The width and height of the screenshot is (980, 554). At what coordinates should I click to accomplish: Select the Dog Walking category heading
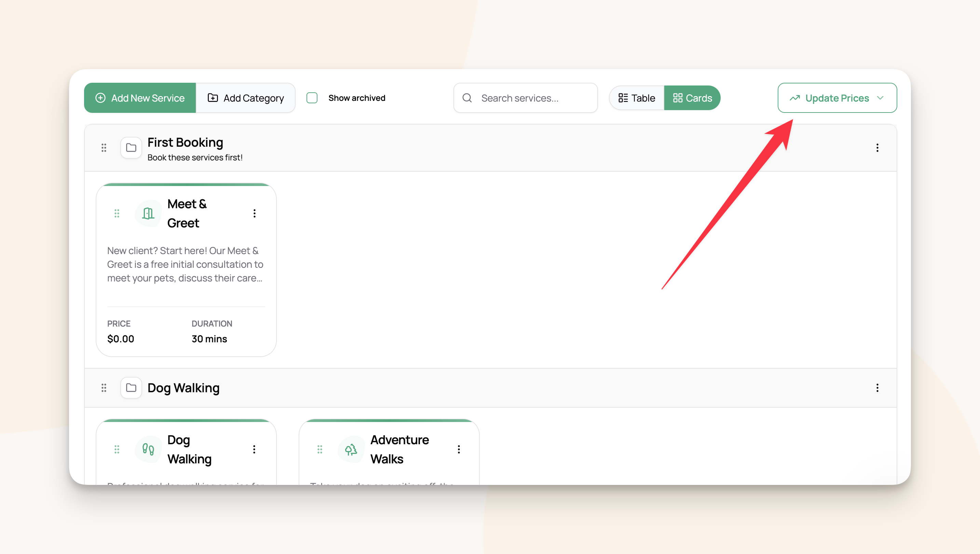pos(183,388)
